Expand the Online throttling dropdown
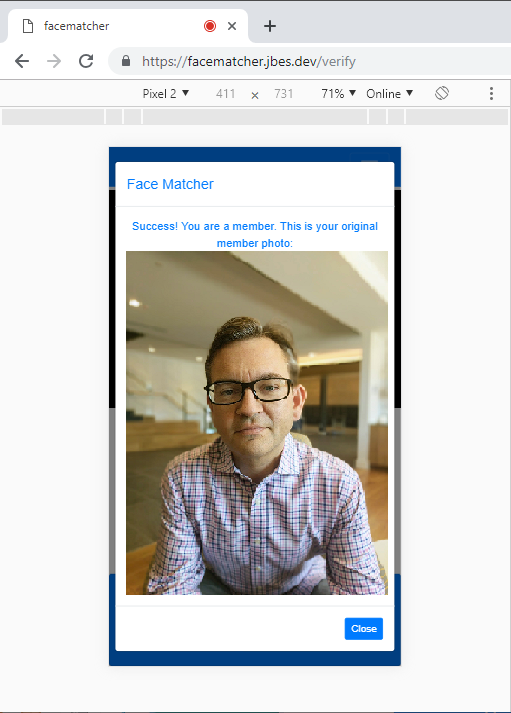The width and height of the screenshot is (511, 713). [x=390, y=94]
